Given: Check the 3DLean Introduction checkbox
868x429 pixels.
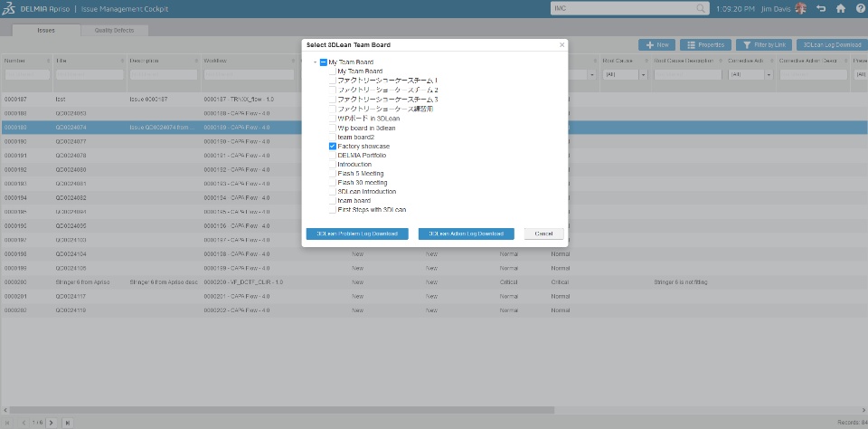Looking at the screenshot, I should point(332,192).
